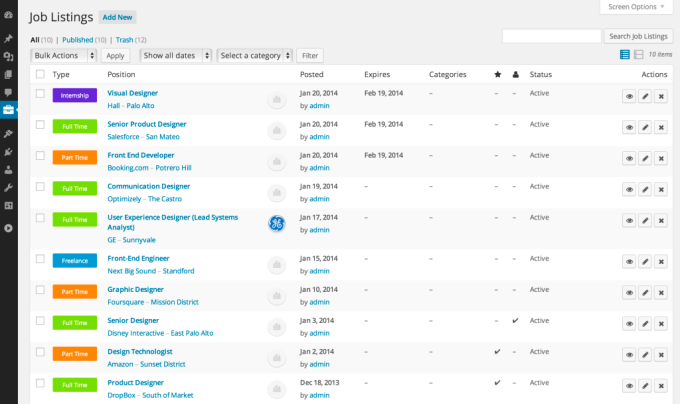680x404 pixels.
Task: Open the Bulk Actions dropdown
Action: click(x=64, y=55)
